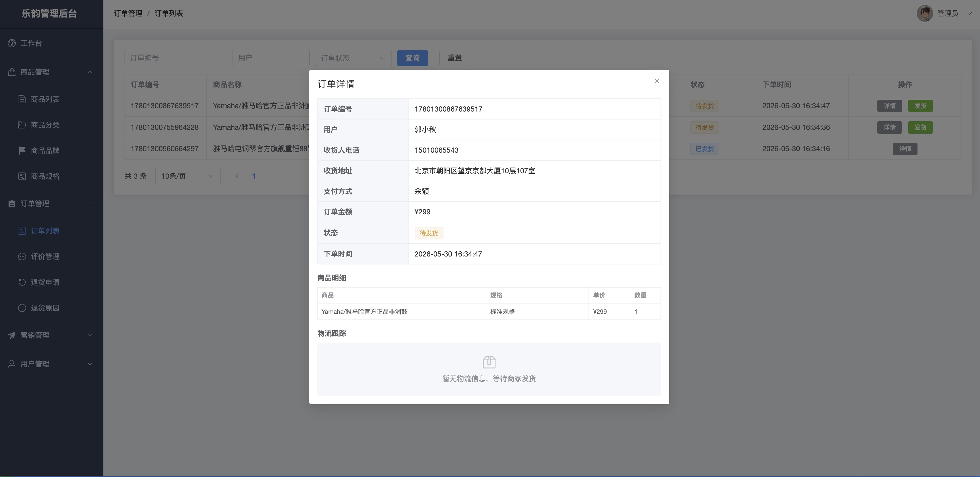Click the empty logistics box icon
980x477 pixels.
[x=489, y=362]
